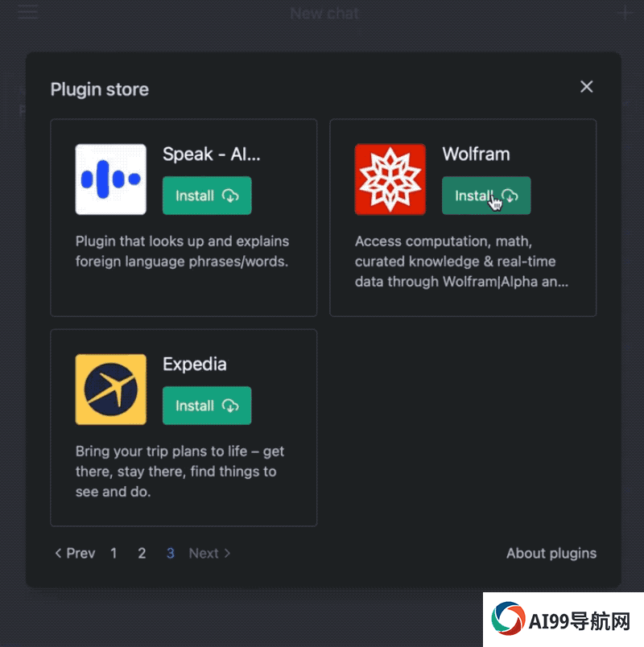Click the Next page button
The image size is (644, 647).
[x=210, y=553]
